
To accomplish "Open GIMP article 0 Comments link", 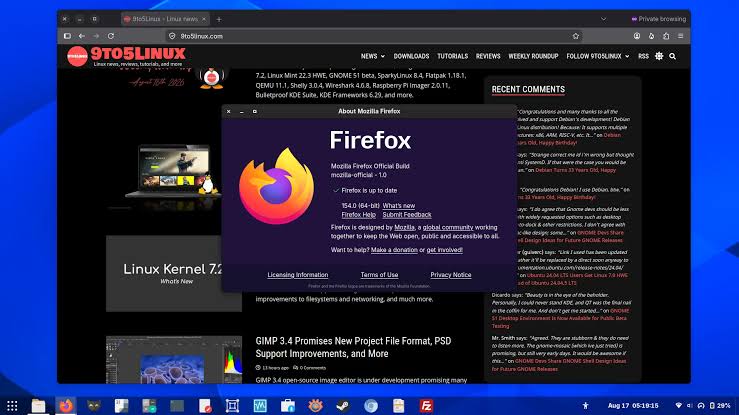I will click(x=309, y=368).
